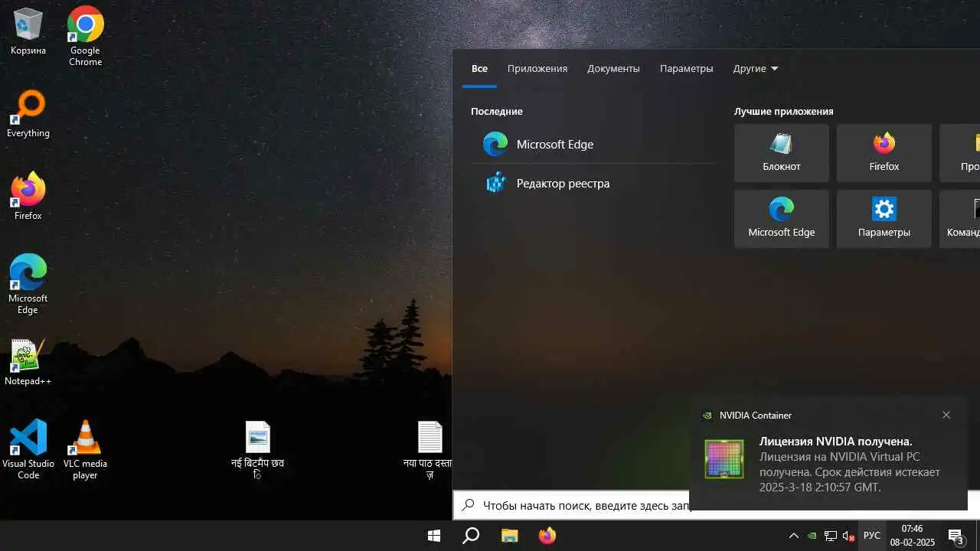Switch input language РУС indicator
This screenshot has height=551, width=980.
pos(872,536)
